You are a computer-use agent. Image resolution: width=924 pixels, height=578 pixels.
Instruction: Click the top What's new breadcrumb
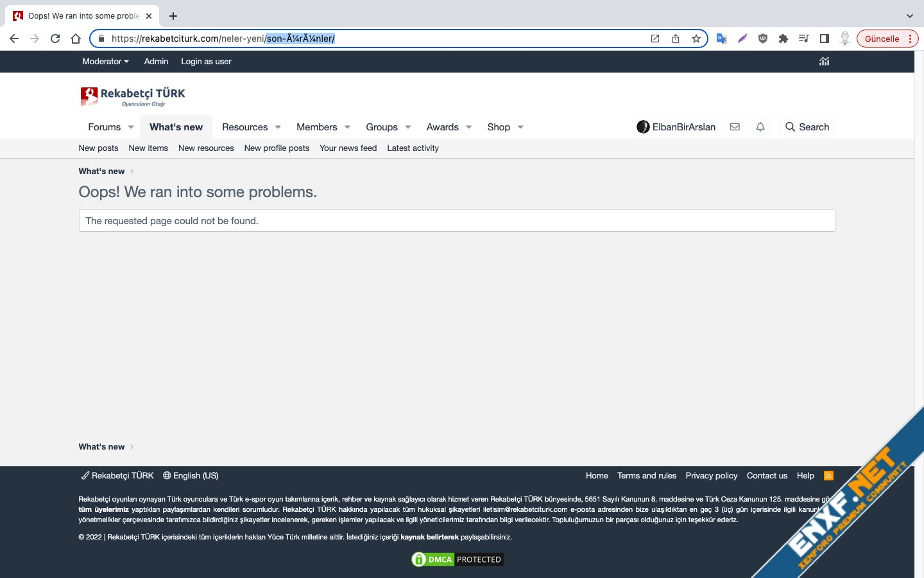point(101,171)
